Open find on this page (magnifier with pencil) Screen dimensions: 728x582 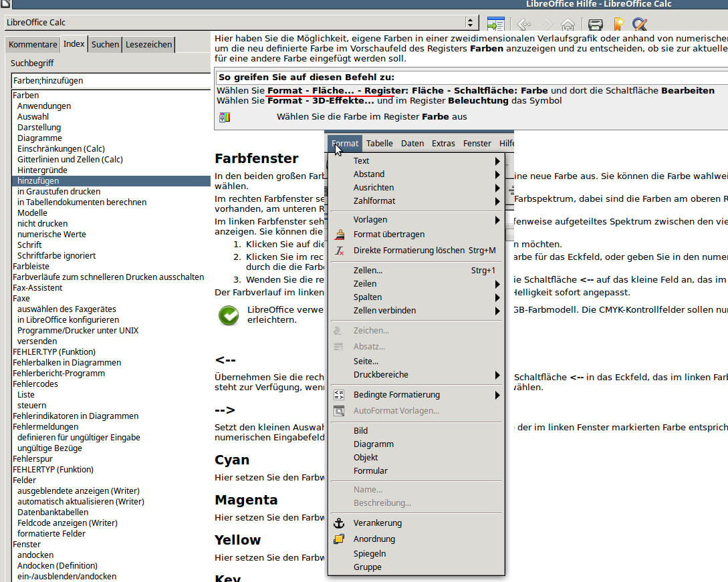click(640, 23)
